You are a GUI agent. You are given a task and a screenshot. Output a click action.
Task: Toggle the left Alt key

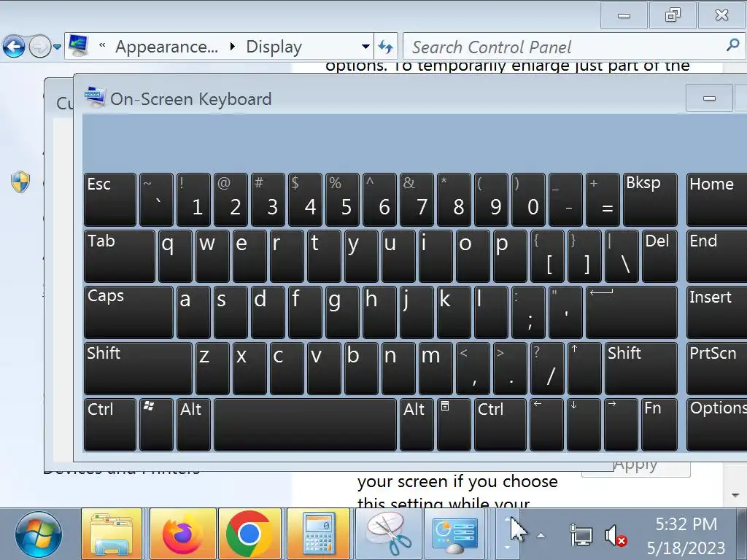click(x=193, y=425)
